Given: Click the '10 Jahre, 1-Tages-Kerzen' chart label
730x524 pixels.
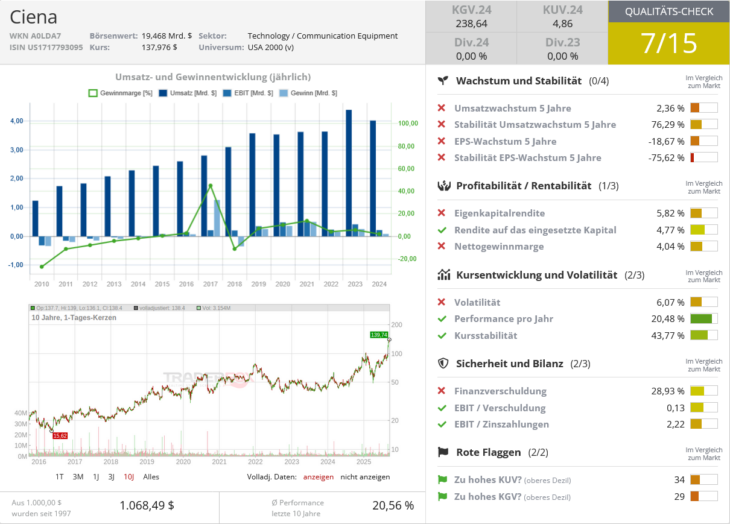Looking at the screenshot, I should 74,317.
